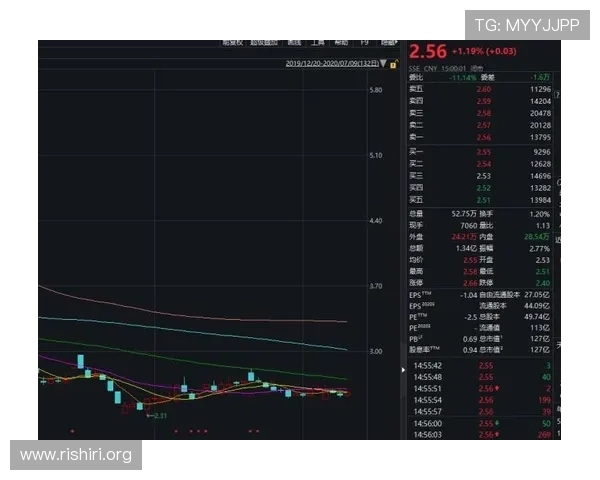Click the PB value 0.69

pyautogui.click(x=470, y=339)
